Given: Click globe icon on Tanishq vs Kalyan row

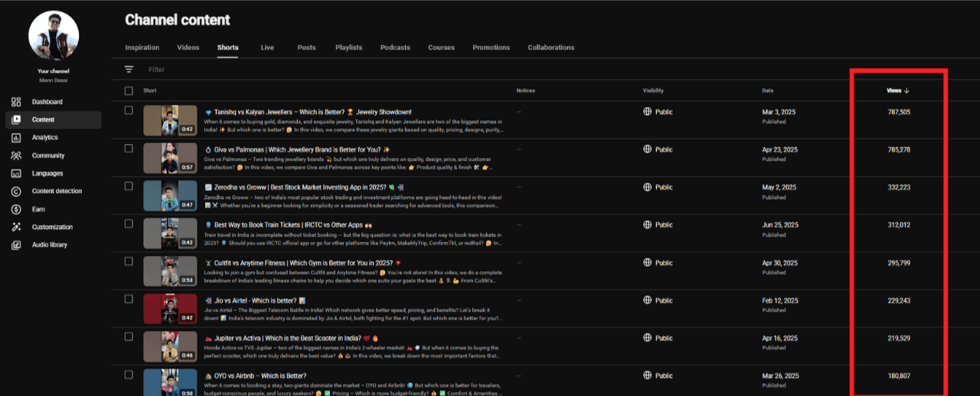Looking at the screenshot, I should pyautogui.click(x=647, y=112).
